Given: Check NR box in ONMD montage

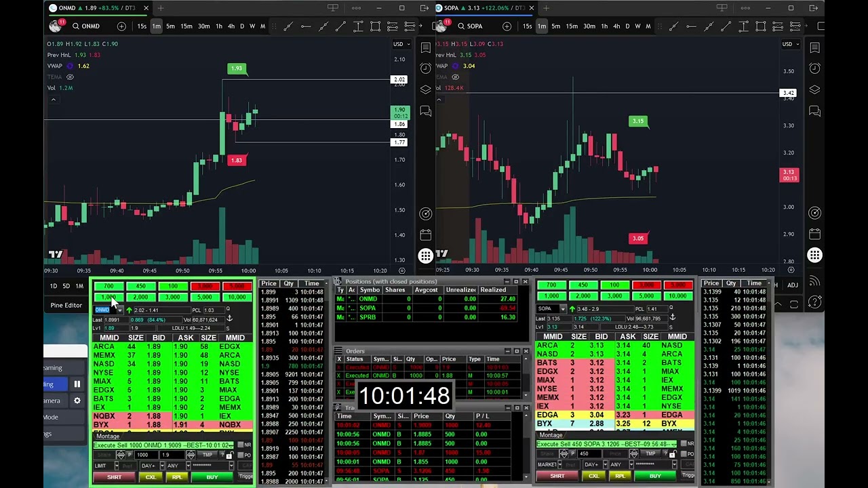Looking at the screenshot, I should pos(240,445).
